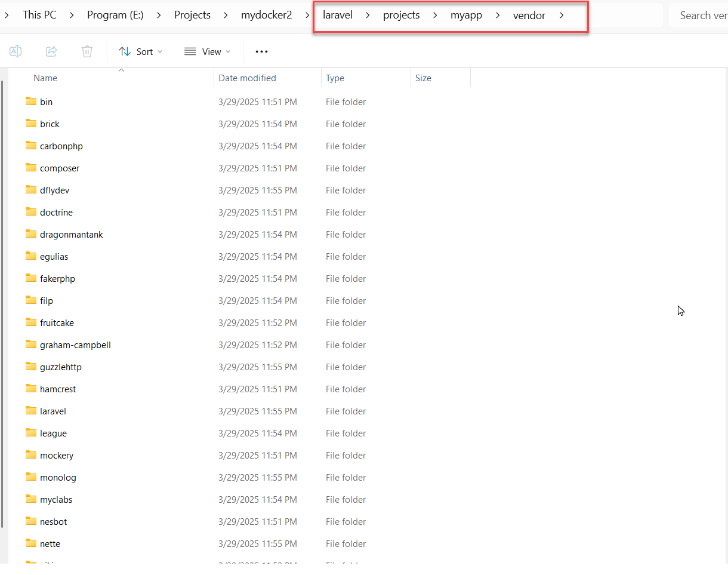Viewport: 728px width, 575px height.
Task: Click the fakerphp folder name
Action: (57, 278)
